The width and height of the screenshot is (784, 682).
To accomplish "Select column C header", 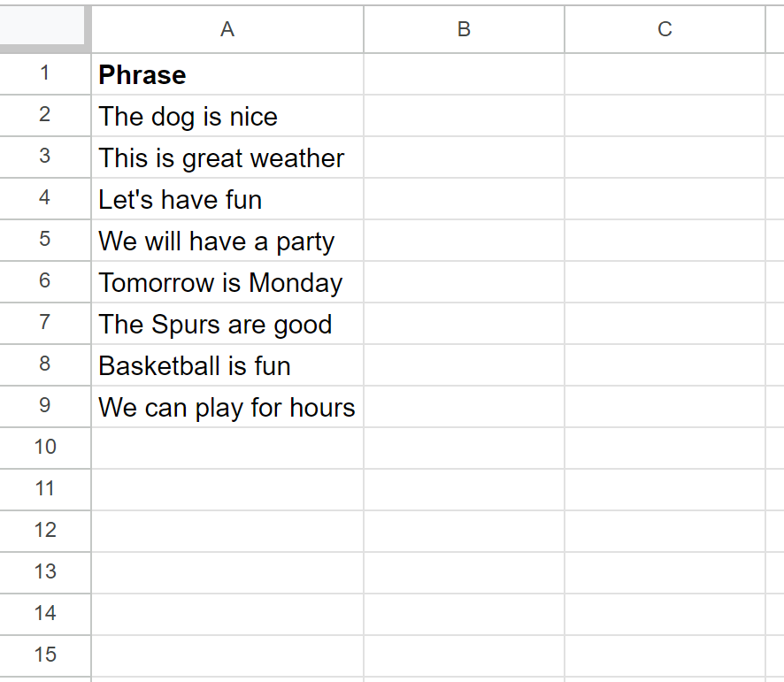I will (665, 29).
